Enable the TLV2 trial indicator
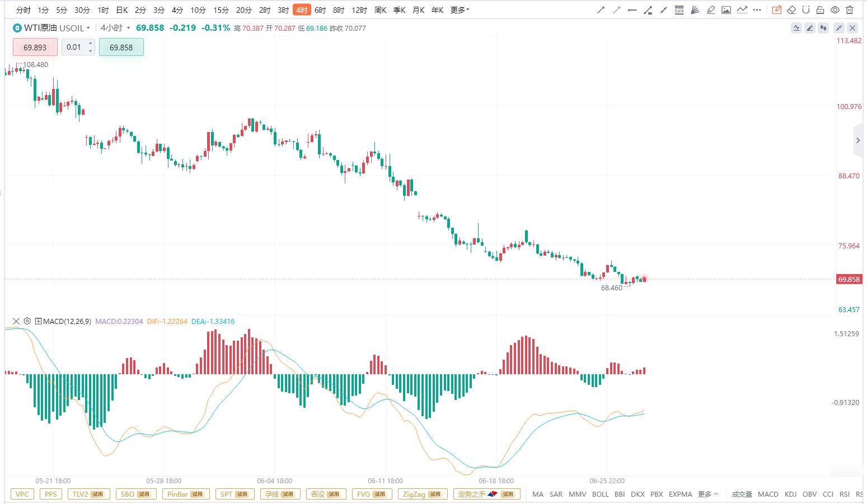The height and width of the screenshot is (504, 867). [89, 494]
